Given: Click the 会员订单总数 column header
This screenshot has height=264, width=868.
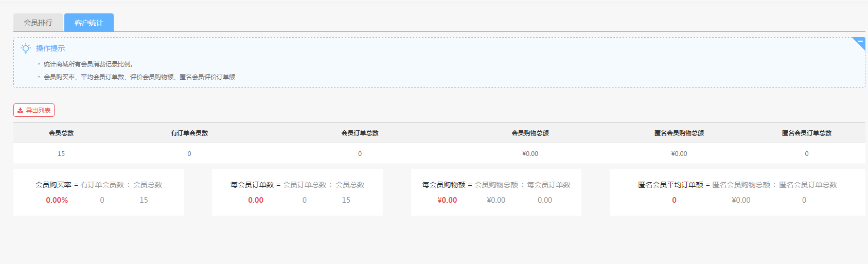Looking at the screenshot, I should tap(360, 133).
